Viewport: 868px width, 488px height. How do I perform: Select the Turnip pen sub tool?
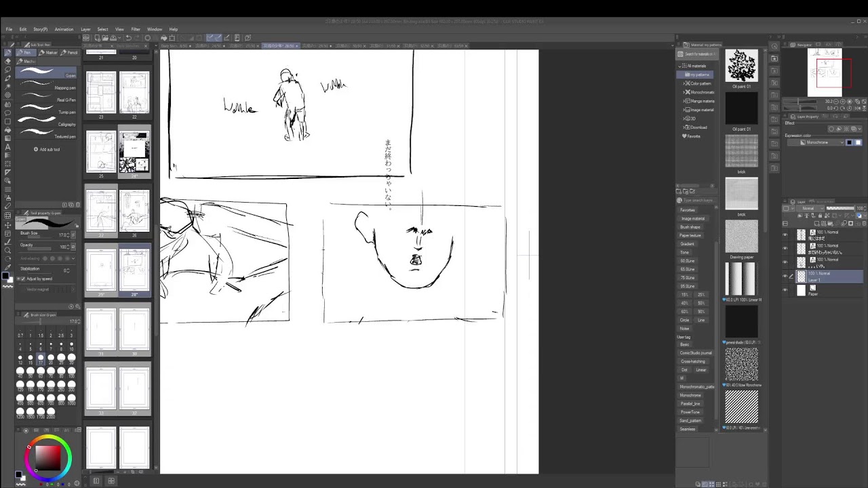(45, 108)
